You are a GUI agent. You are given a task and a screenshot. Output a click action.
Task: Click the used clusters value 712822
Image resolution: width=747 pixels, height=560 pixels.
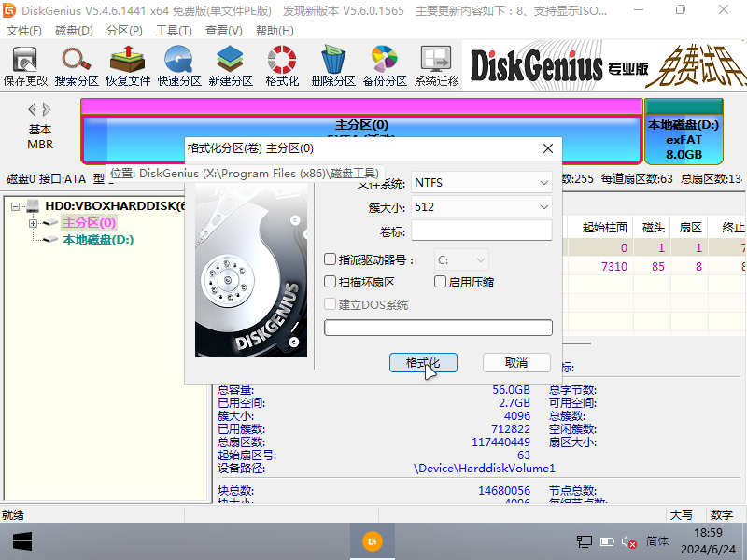point(511,429)
